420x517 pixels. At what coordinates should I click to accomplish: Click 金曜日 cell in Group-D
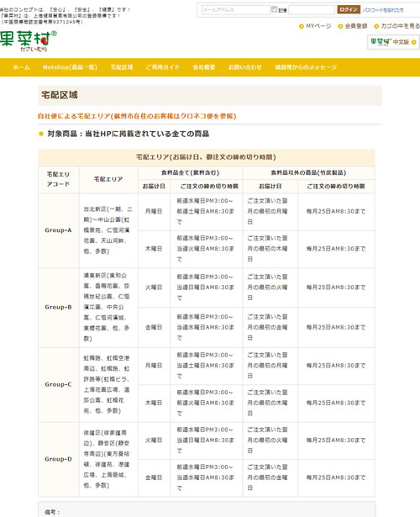154,477
